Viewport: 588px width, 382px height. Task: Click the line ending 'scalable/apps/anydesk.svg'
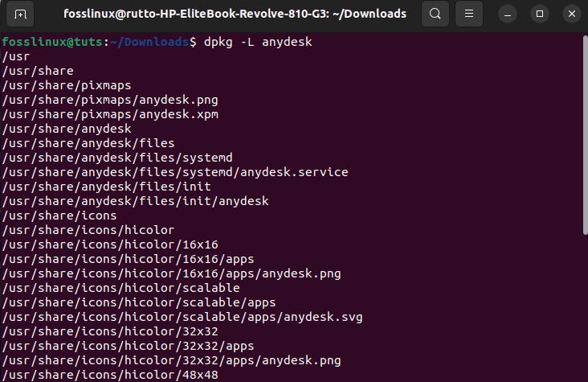click(x=182, y=317)
